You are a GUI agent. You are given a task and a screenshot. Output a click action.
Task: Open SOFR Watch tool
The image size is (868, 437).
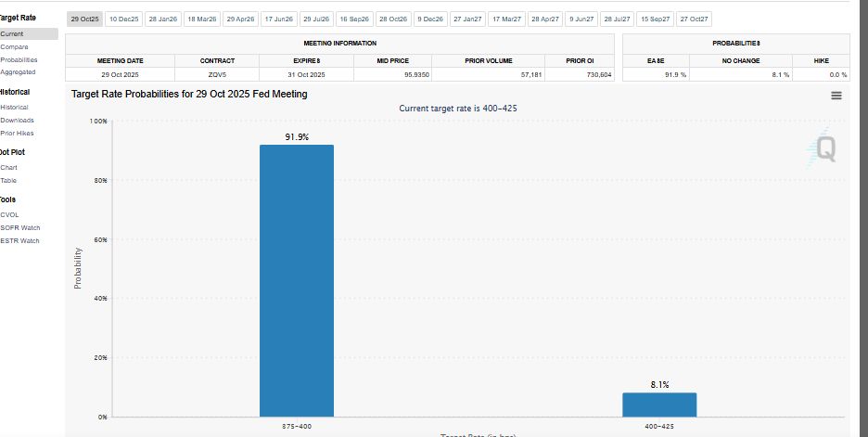pyautogui.click(x=19, y=227)
